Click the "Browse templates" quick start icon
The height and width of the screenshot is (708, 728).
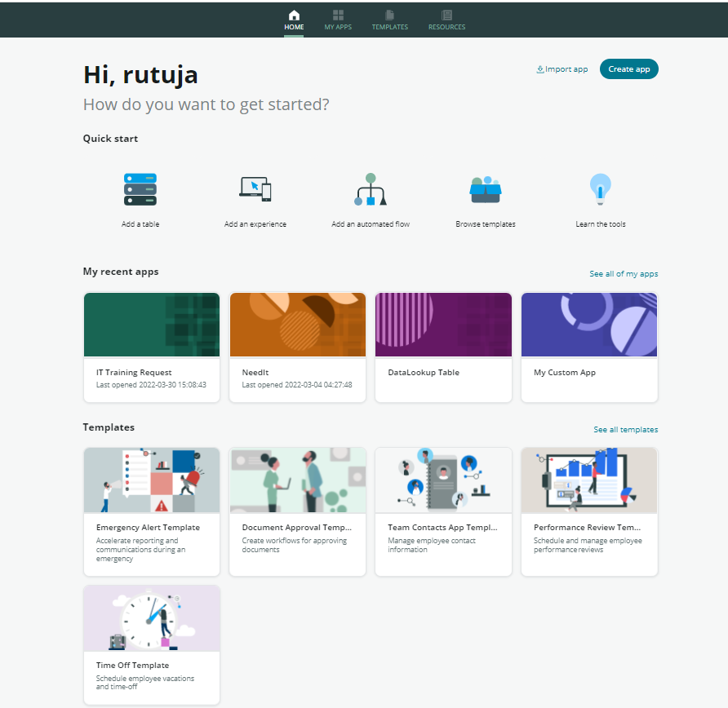pyautogui.click(x=485, y=196)
